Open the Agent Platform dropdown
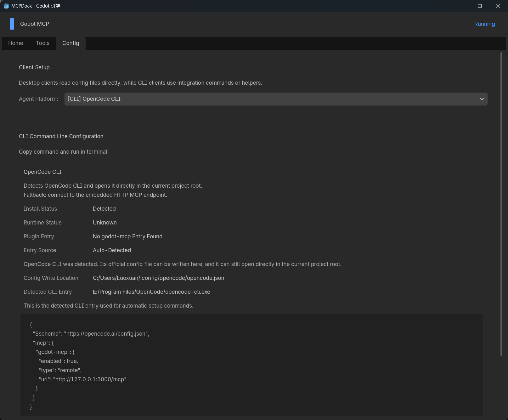Image resolution: width=508 pixels, height=420 pixels. tap(276, 99)
